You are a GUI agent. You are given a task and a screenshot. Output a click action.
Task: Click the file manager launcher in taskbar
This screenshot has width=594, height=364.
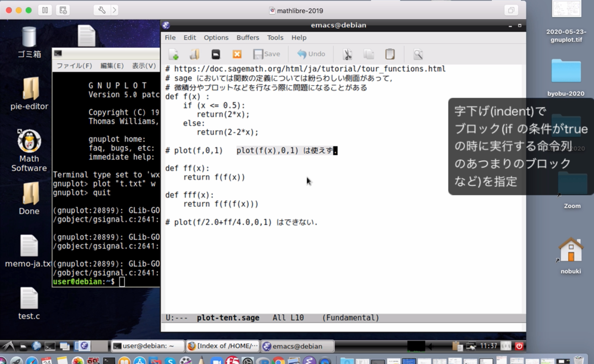23,346
